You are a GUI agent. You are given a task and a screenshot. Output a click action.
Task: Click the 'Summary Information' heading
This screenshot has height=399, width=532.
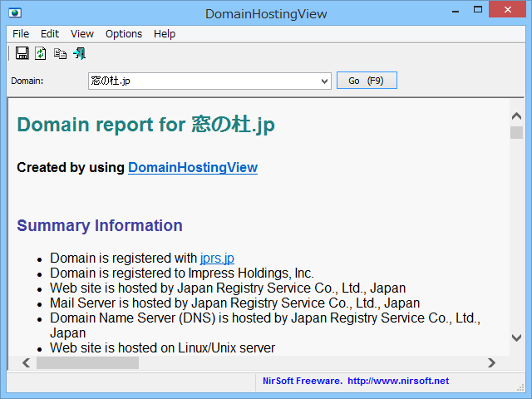pos(100,225)
